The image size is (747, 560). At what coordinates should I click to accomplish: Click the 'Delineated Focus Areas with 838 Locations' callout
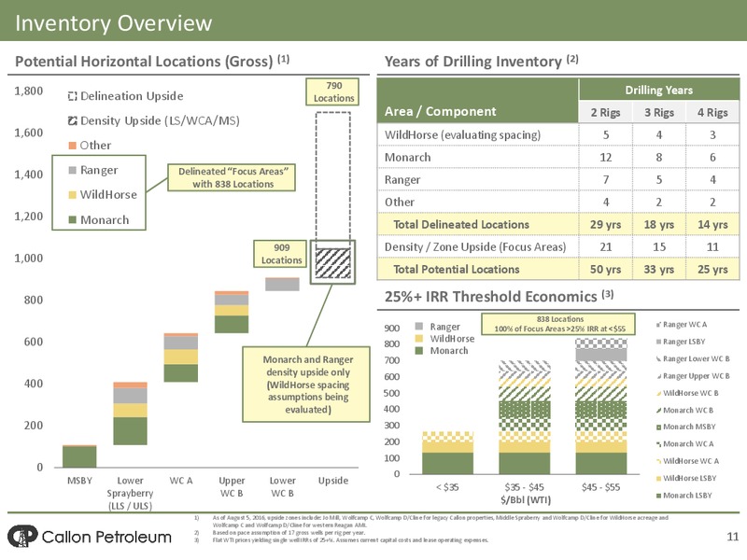coord(233,177)
